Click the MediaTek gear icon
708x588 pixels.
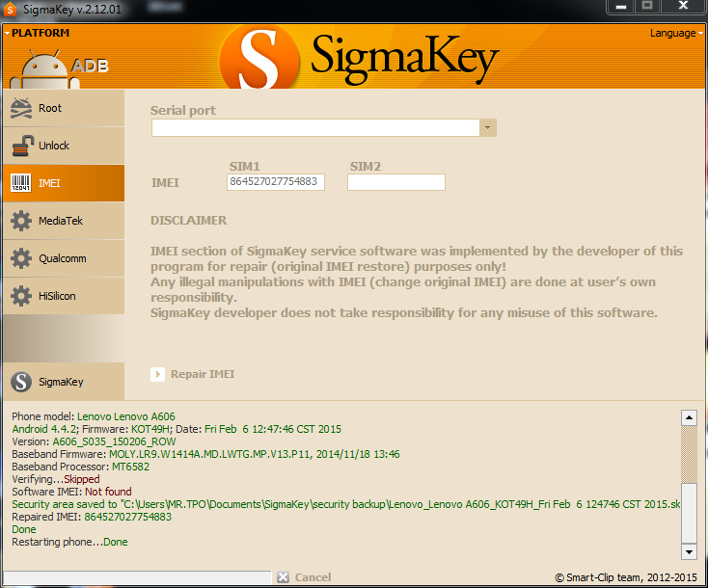21,221
